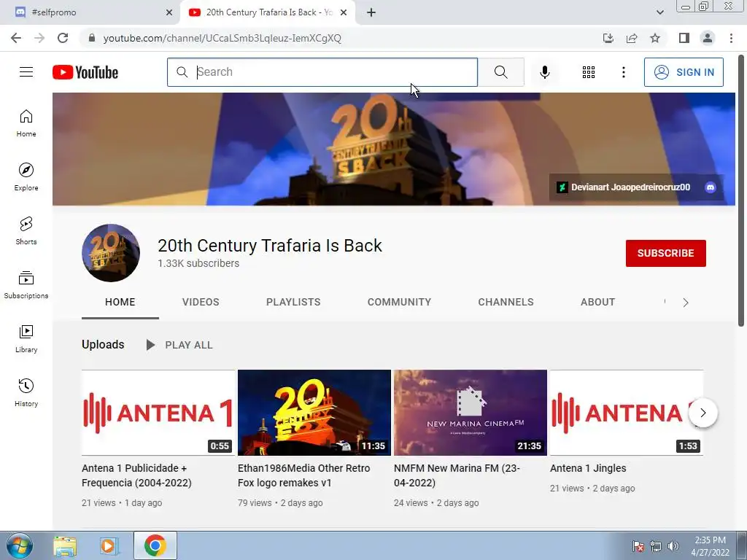Click the address bar URL
The image size is (747, 560).
click(222, 38)
